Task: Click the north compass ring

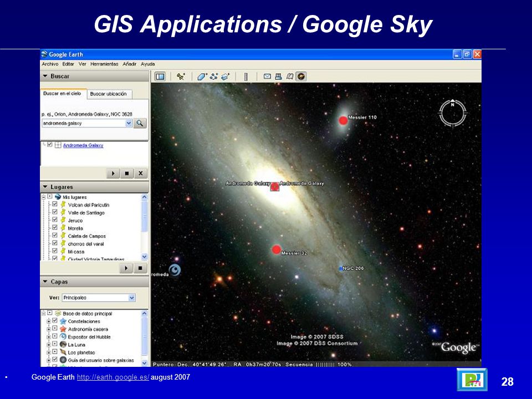Action: pos(453,113)
